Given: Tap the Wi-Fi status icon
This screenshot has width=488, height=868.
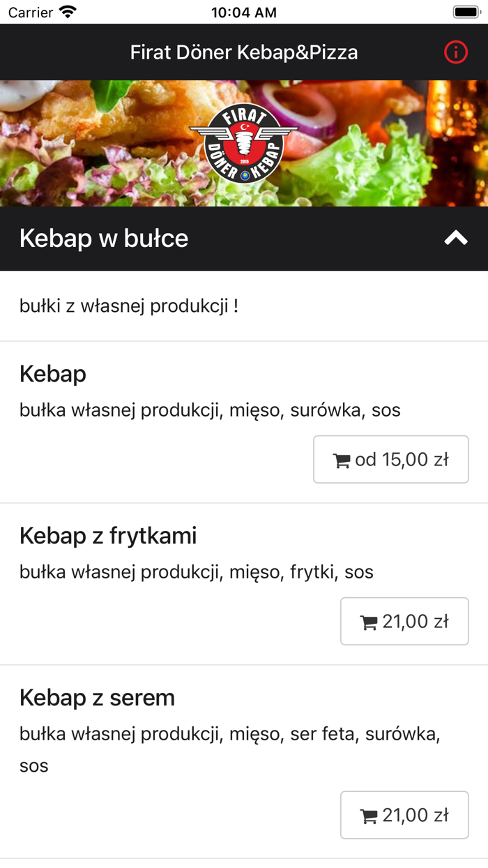Looking at the screenshot, I should pyautogui.click(x=68, y=13).
